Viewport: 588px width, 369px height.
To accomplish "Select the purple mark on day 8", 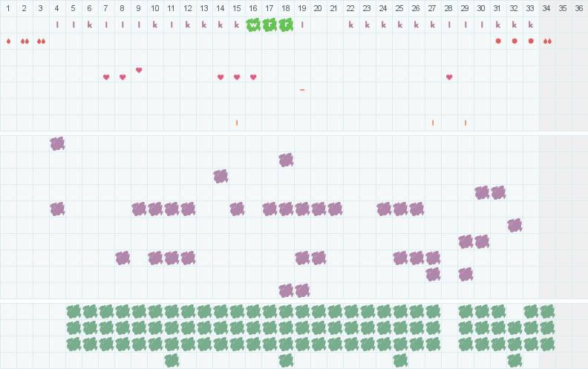I will [122, 258].
